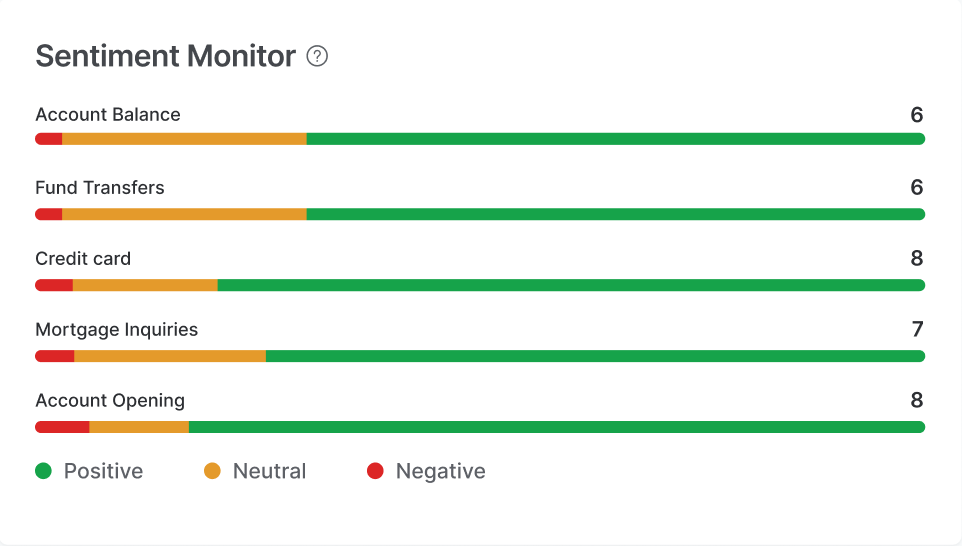Click the red segment of Credit card bar
Viewport: 962px width, 546px height.
coord(54,285)
